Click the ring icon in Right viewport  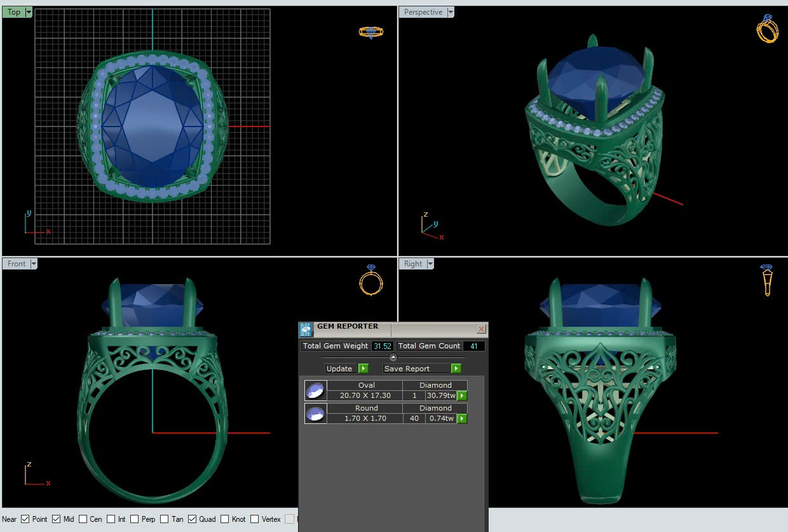click(x=767, y=280)
